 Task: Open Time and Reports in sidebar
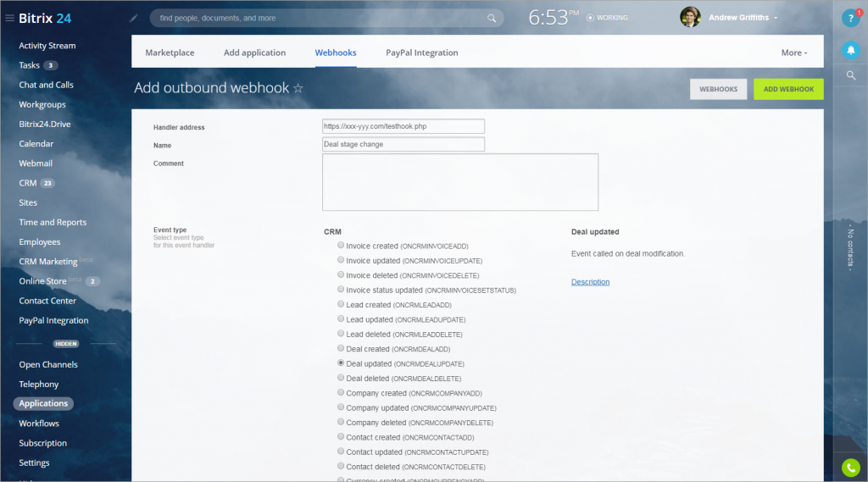53,223
